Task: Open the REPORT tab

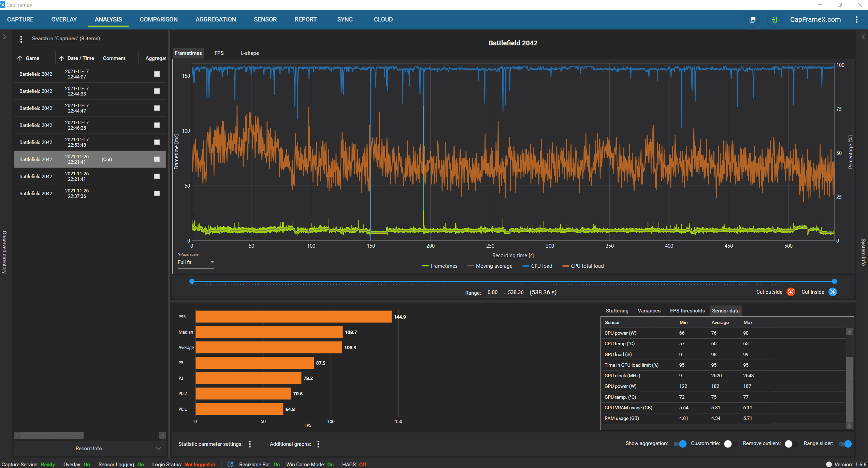Action: (x=305, y=19)
